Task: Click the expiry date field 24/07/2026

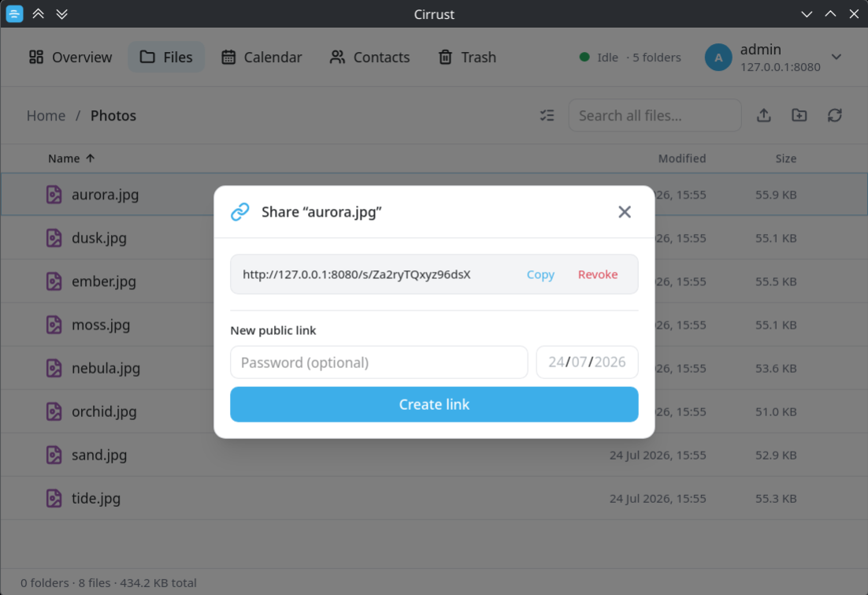Action: tap(587, 363)
